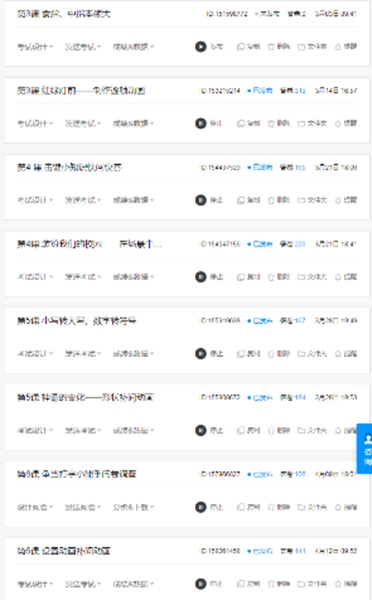This screenshot has width=372, height=600.
Task: Stop the published fourth exam using its stop toggle
Action: click(201, 277)
